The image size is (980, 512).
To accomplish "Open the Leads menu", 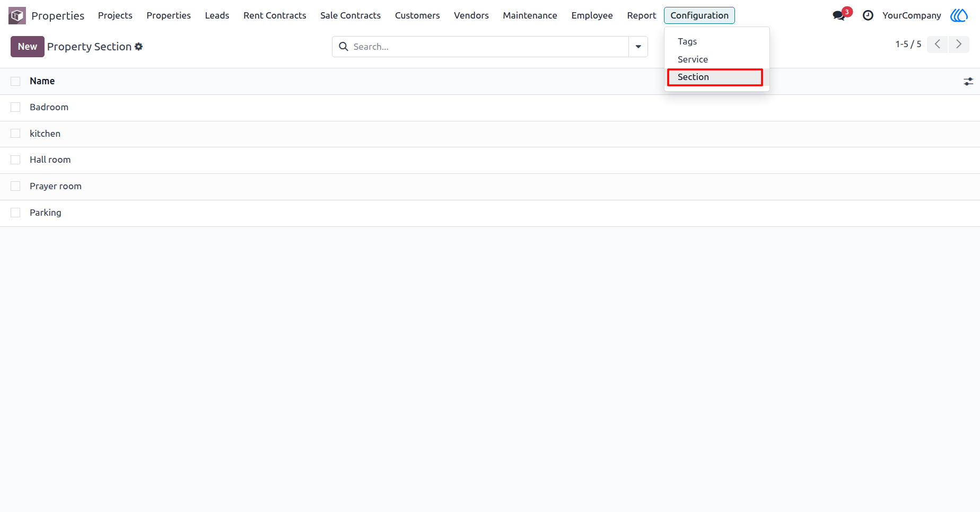I will pyautogui.click(x=217, y=15).
